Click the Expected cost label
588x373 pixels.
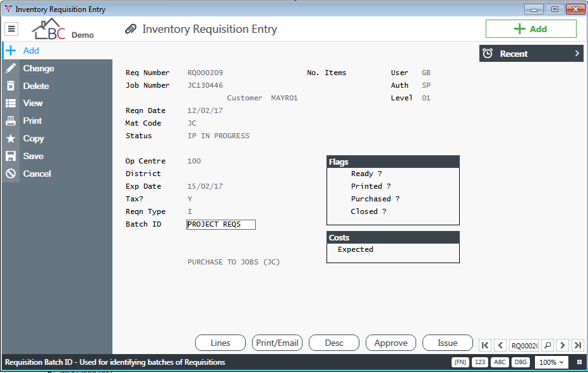click(356, 249)
